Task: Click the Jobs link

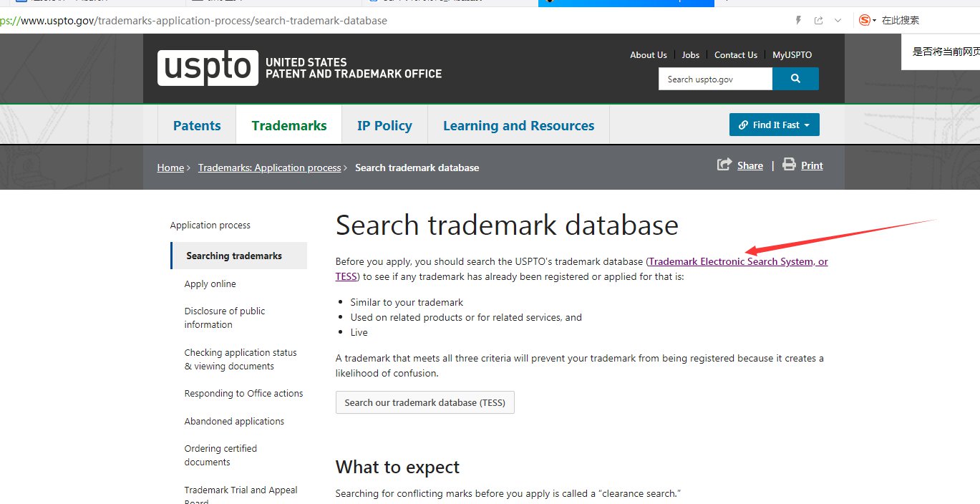Action: click(x=691, y=55)
